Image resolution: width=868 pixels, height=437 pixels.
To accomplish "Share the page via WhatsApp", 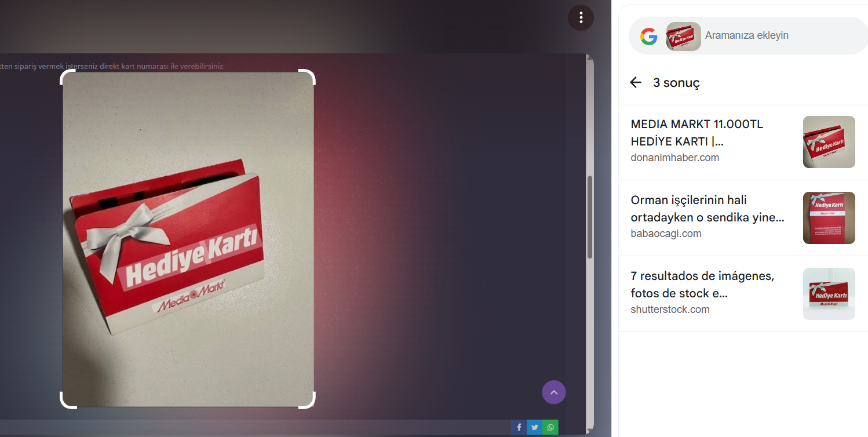I will [x=550, y=428].
